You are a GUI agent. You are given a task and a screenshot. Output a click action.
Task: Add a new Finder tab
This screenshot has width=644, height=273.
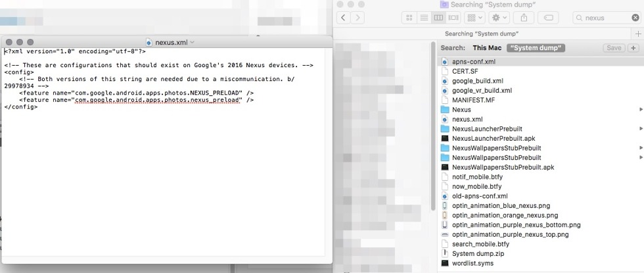[638, 34]
